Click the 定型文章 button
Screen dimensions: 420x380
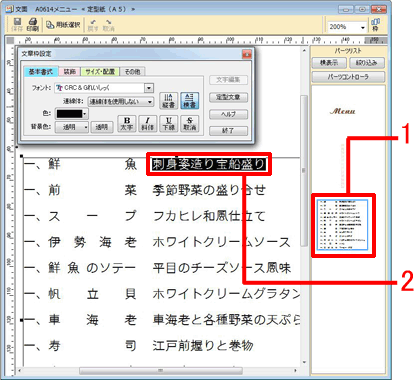click(x=228, y=97)
